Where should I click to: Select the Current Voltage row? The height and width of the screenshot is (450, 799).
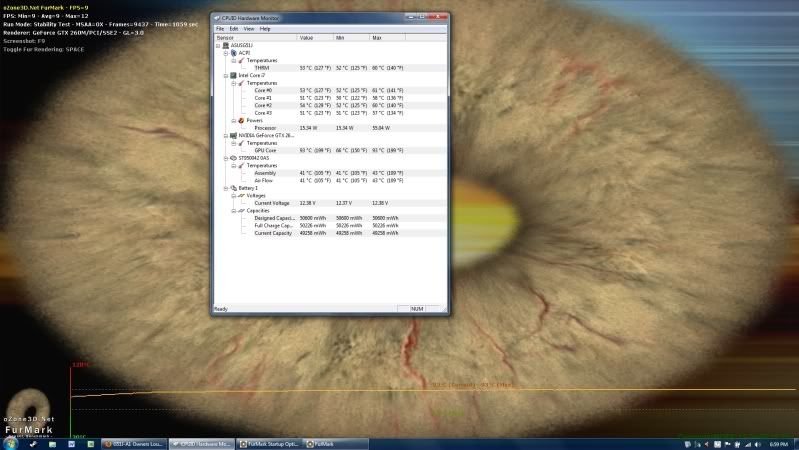pyautogui.click(x=330, y=203)
